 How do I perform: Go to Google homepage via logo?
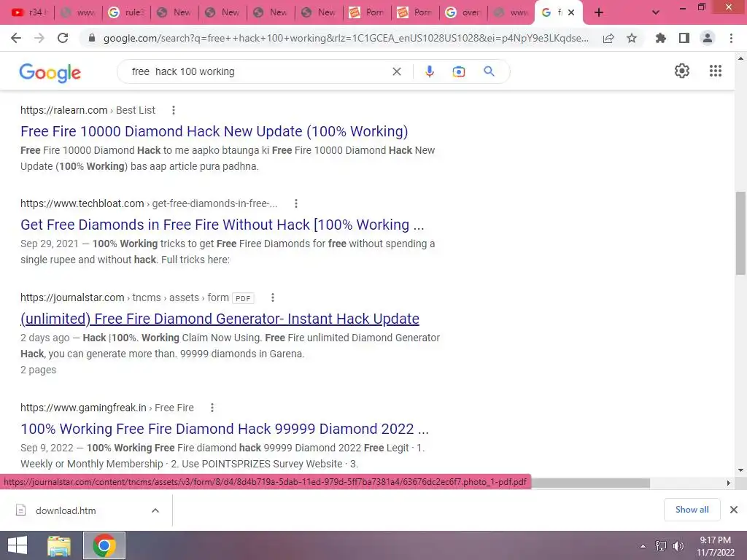[50, 72]
